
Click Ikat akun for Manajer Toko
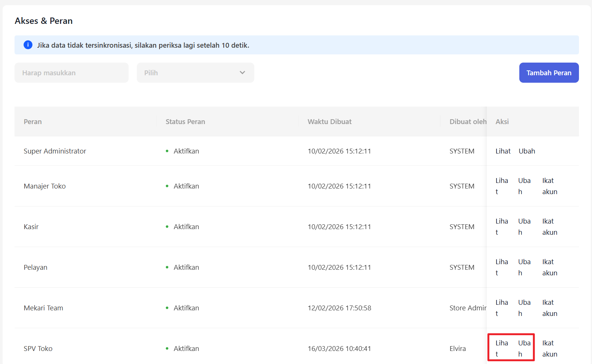[x=550, y=186]
